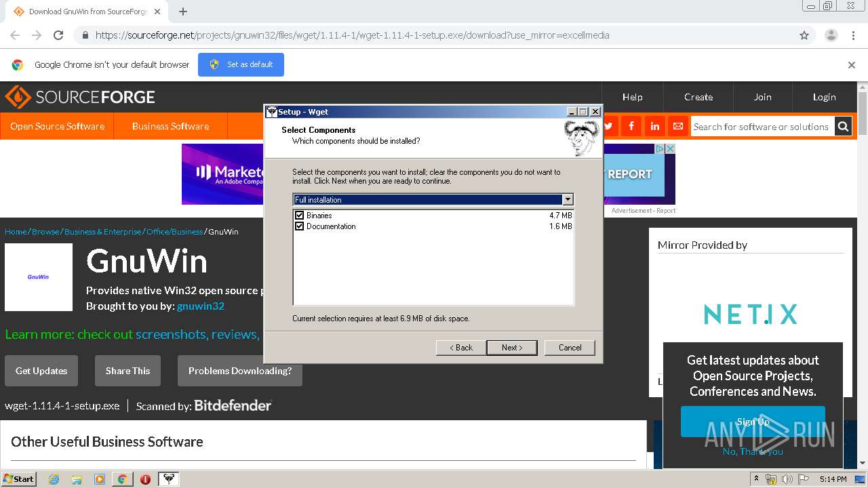Click the SourceForge logo
Image resolution: width=868 pixels, height=488 pixels.
[x=80, y=97]
